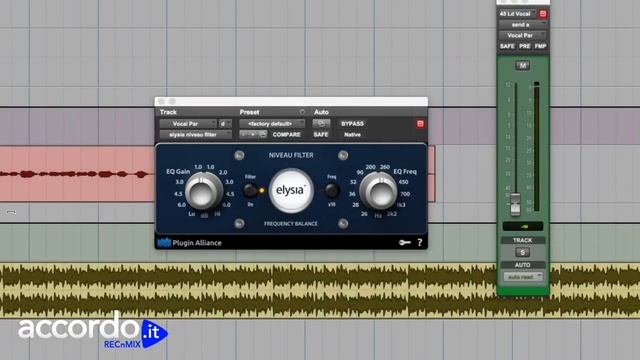
Task: Click the 'Track' header label in plugin
Action: point(168,112)
